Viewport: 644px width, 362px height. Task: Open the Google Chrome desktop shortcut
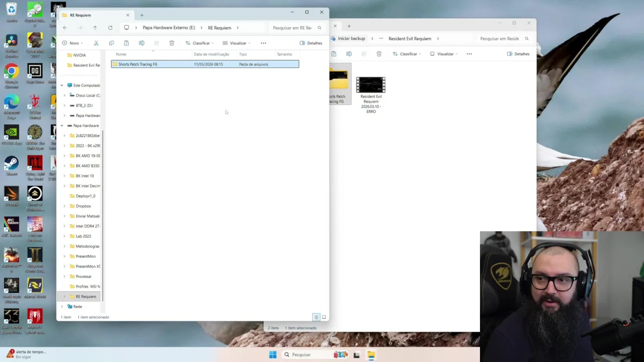point(11,74)
